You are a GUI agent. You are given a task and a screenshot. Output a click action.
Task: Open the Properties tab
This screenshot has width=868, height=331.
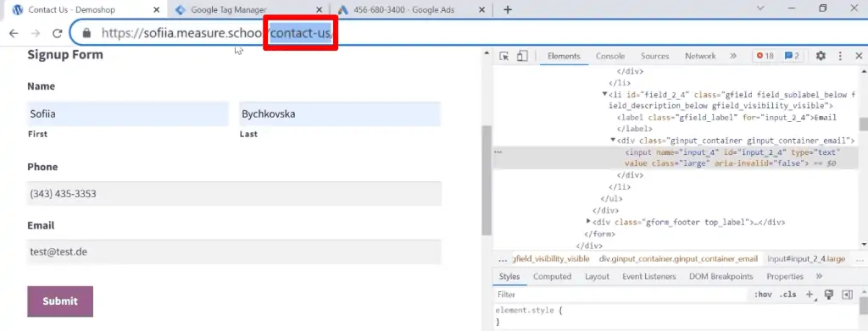(785, 276)
